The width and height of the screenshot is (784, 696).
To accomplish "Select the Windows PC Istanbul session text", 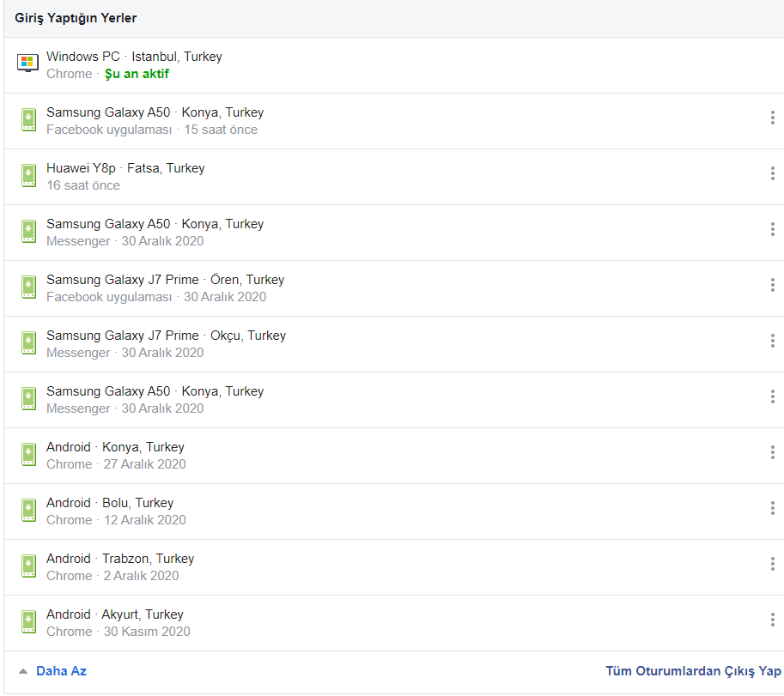I will [x=134, y=57].
